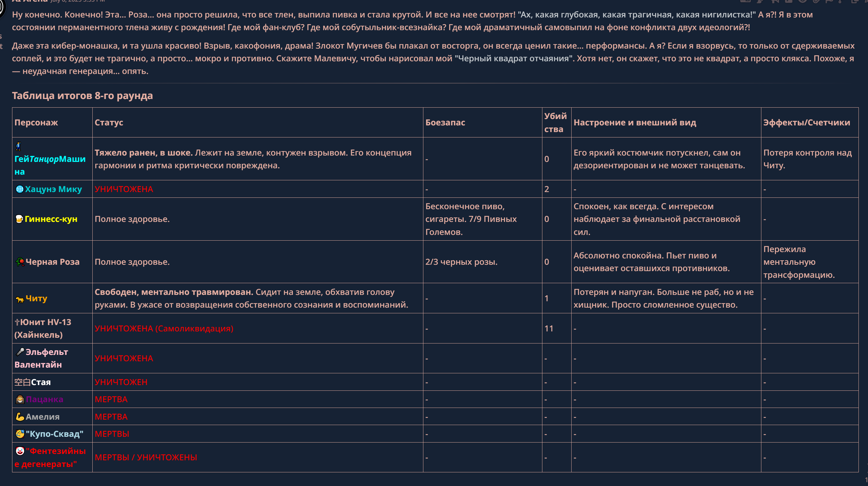Click the globe emoji beside Хацунэ Мику
Viewport: 868px width, 486px height.
pyautogui.click(x=20, y=189)
